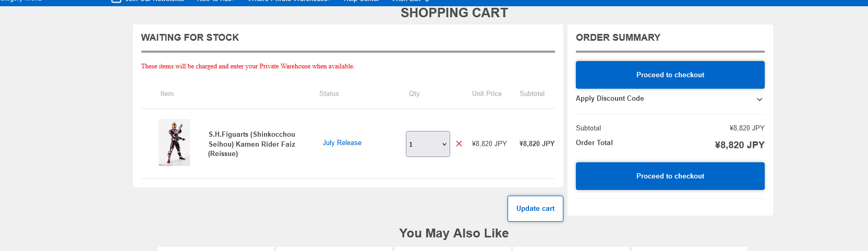868x251 pixels.
Task: Click the Subtotal column header in the cart table
Action: pyautogui.click(x=532, y=94)
